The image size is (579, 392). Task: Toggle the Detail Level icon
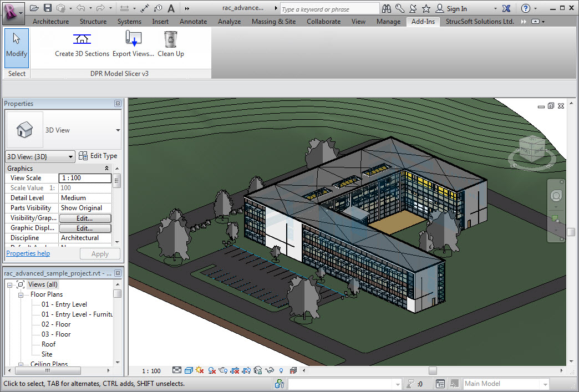point(177,370)
